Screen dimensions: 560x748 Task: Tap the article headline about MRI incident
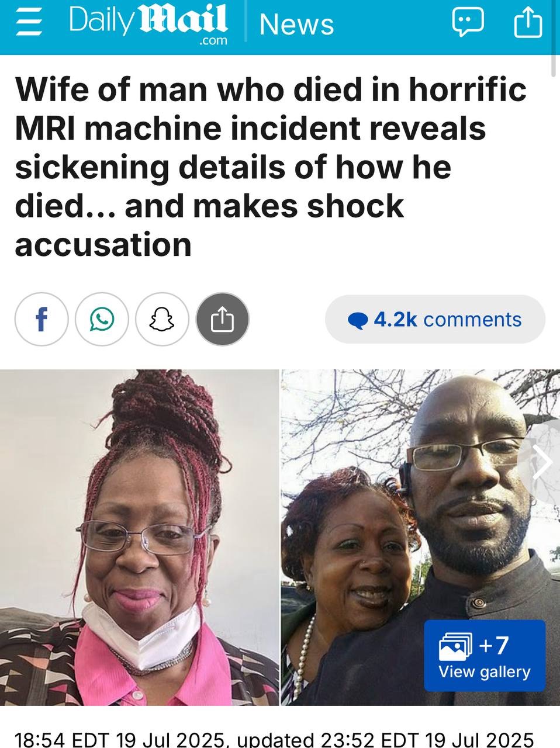(271, 167)
